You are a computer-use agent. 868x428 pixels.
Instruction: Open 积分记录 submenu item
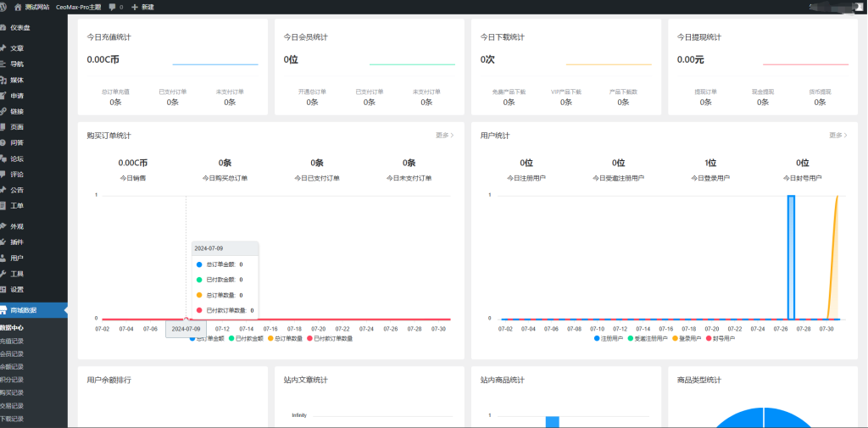(x=12, y=380)
